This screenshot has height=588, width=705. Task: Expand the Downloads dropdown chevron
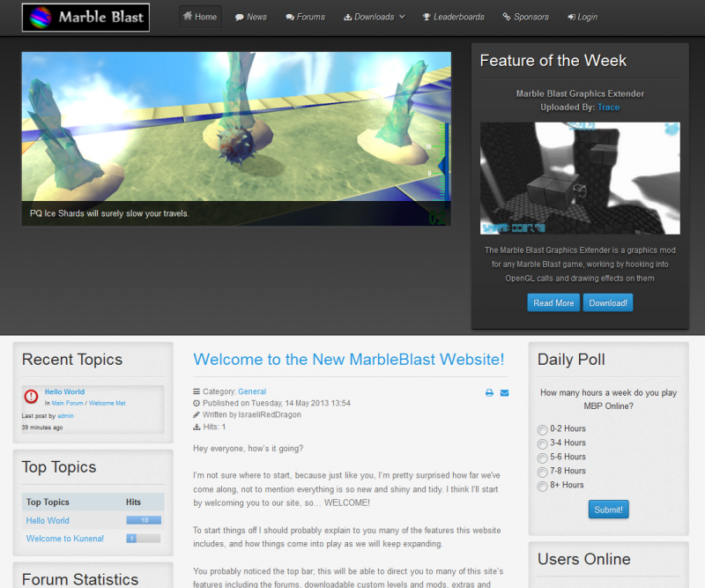pyautogui.click(x=402, y=17)
